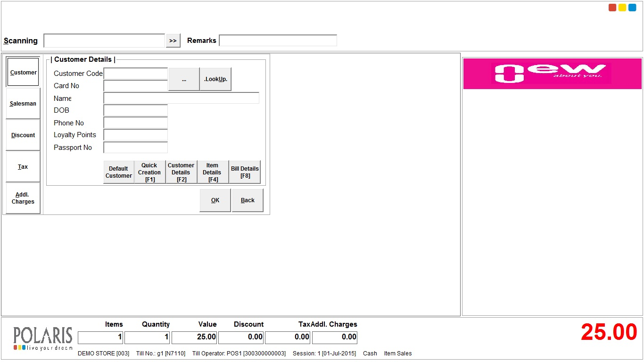
Task: Click the LookUp button
Action: [x=215, y=79]
